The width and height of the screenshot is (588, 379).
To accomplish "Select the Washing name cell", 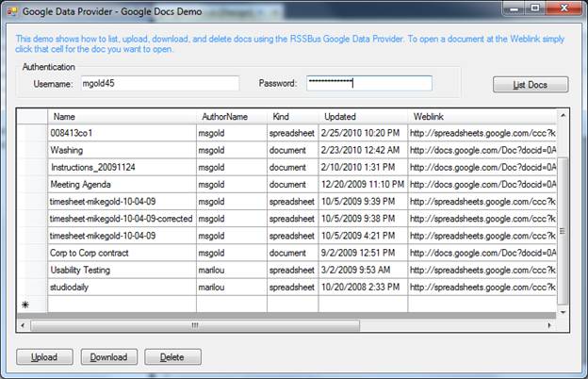I will coord(122,150).
